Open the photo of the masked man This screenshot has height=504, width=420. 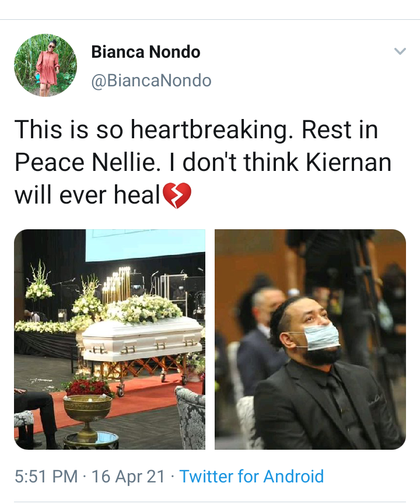point(310,339)
